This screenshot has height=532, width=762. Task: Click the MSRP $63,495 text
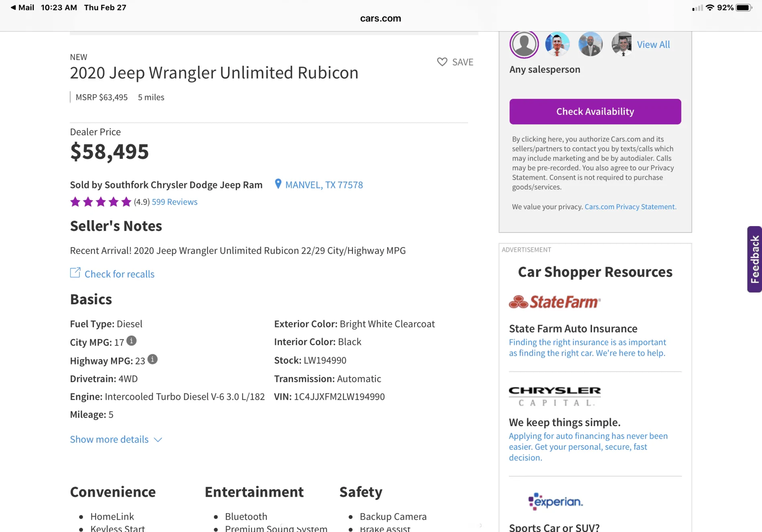click(102, 97)
